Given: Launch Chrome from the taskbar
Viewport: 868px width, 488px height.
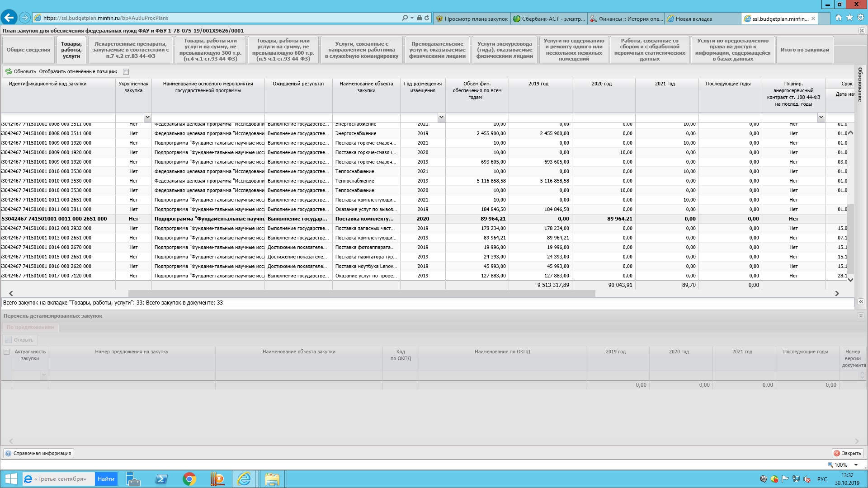Looking at the screenshot, I should click(x=189, y=479).
